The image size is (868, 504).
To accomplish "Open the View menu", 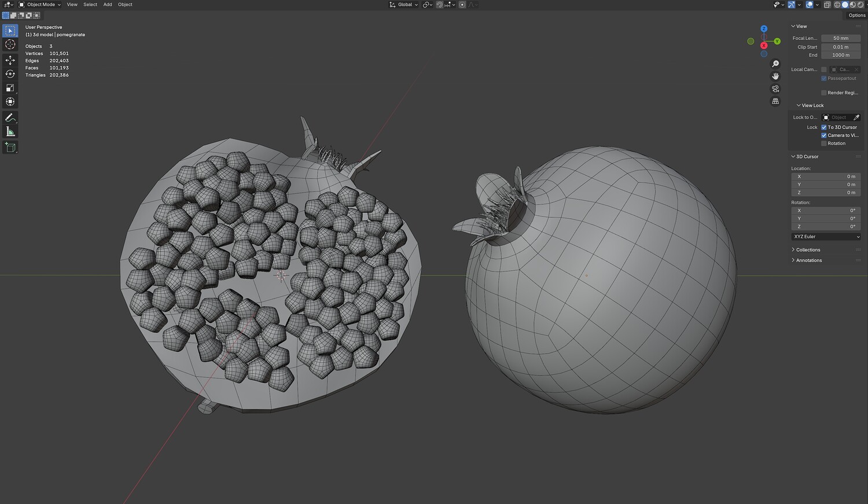I will pos(72,5).
